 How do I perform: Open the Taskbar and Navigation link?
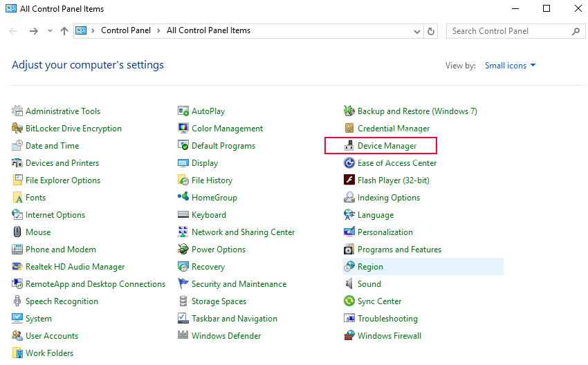pyautogui.click(x=235, y=319)
